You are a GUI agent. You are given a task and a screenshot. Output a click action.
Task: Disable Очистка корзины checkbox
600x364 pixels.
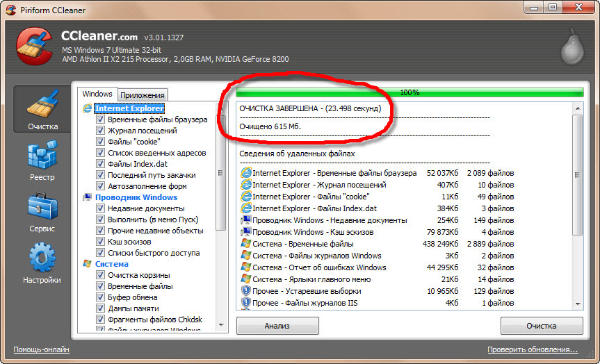100,275
